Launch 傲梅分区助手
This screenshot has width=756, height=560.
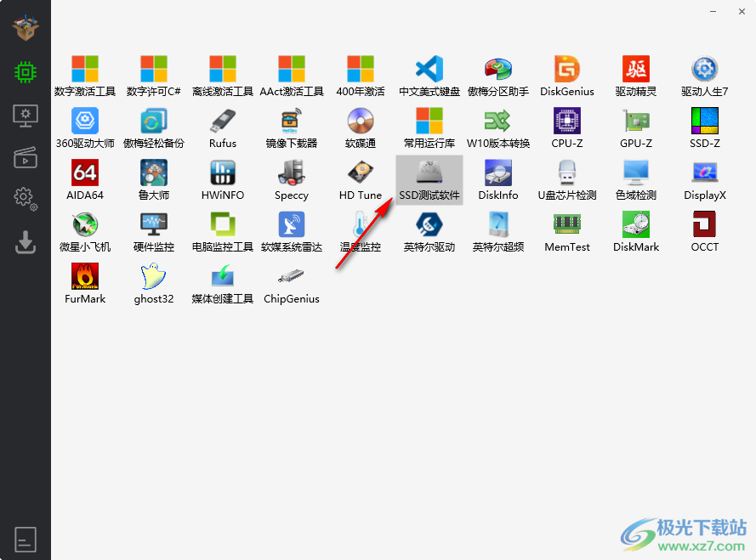point(498,76)
